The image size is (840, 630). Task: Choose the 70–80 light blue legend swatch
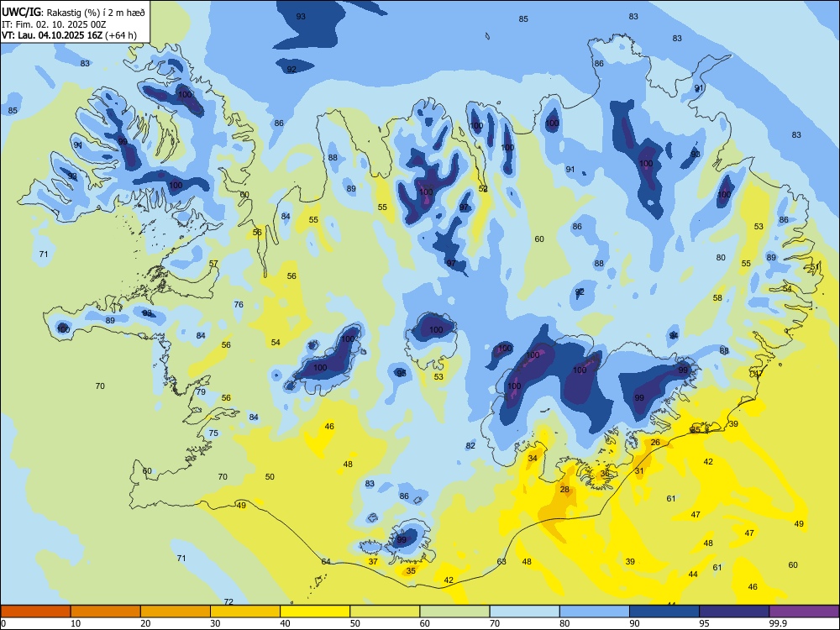(x=524, y=612)
